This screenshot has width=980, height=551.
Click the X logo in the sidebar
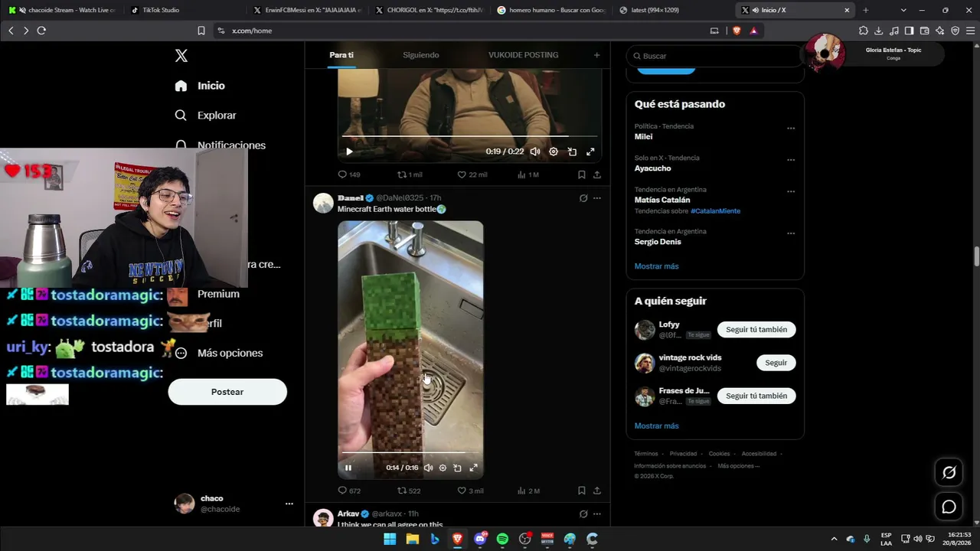pos(181,56)
